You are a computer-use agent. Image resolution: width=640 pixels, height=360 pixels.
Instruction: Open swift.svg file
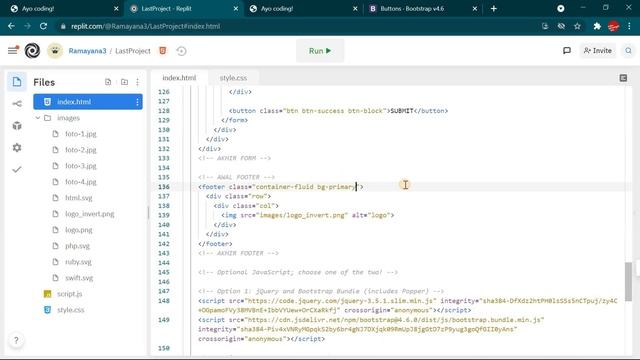point(79,278)
